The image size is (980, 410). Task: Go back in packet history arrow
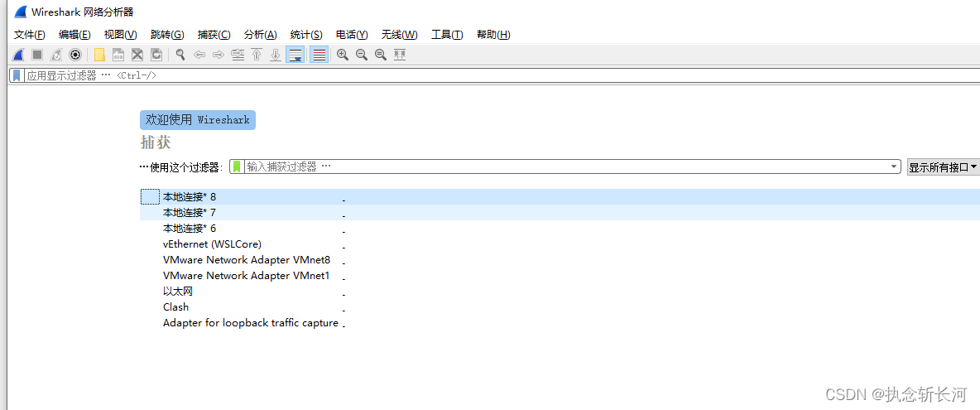tap(199, 55)
